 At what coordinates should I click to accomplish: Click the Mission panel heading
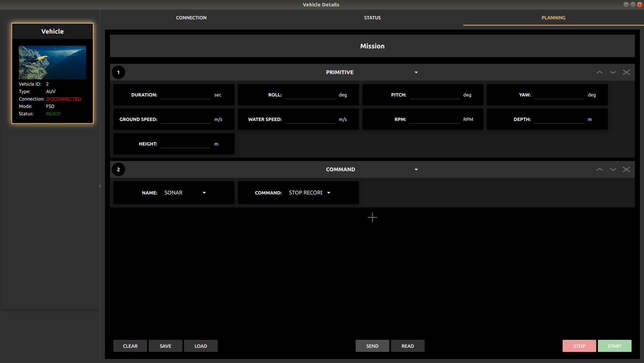pos(372,46)
